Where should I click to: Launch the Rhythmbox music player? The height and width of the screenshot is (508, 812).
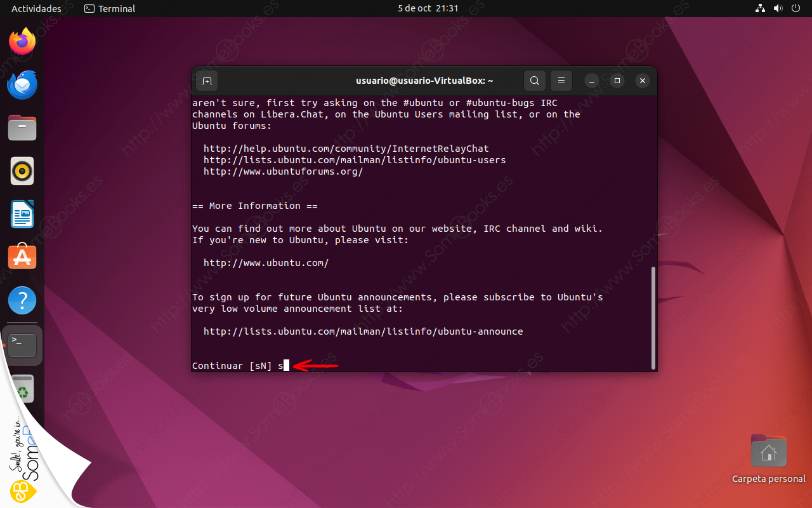[22, 171]
